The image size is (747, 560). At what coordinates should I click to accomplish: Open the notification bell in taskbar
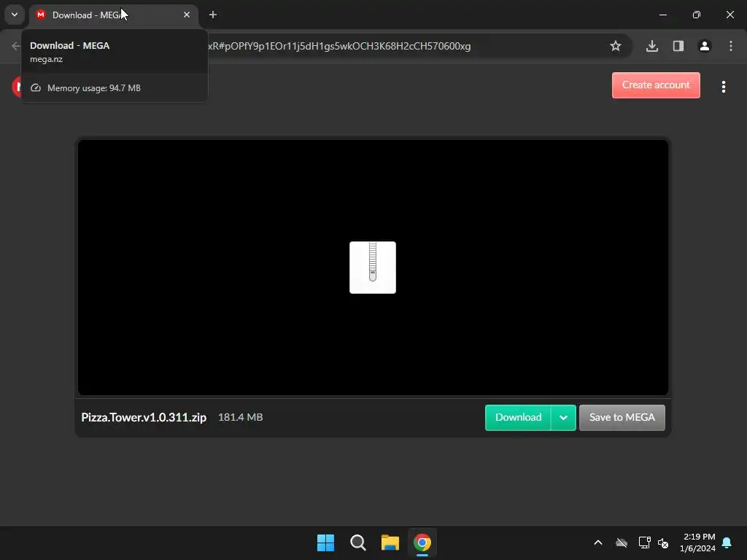727,542
